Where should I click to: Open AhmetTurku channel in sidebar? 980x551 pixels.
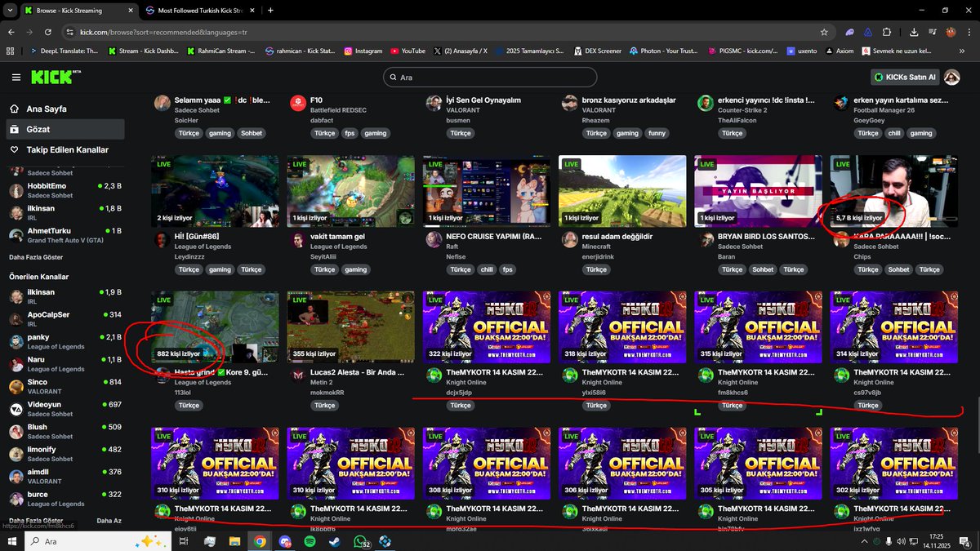(x=65, y=235)
